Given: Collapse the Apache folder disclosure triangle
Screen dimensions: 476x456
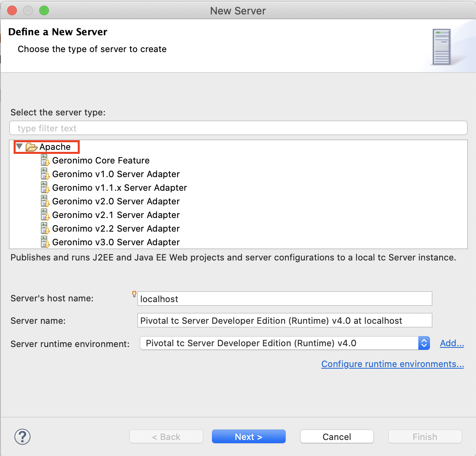Looking at the screenshot, I should click(x=19, y=147).
